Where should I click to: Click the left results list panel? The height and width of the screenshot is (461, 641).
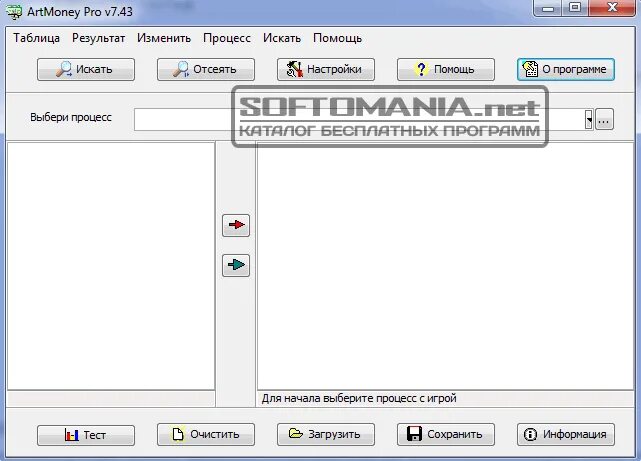(x=111, y=266)
